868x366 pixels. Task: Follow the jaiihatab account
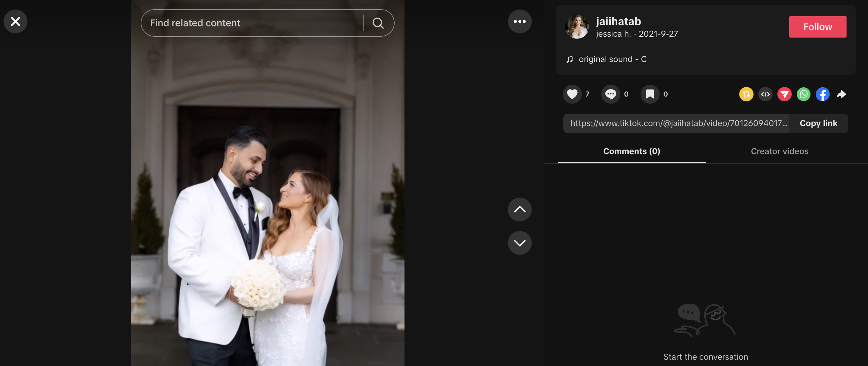click(x=817, y=27)
